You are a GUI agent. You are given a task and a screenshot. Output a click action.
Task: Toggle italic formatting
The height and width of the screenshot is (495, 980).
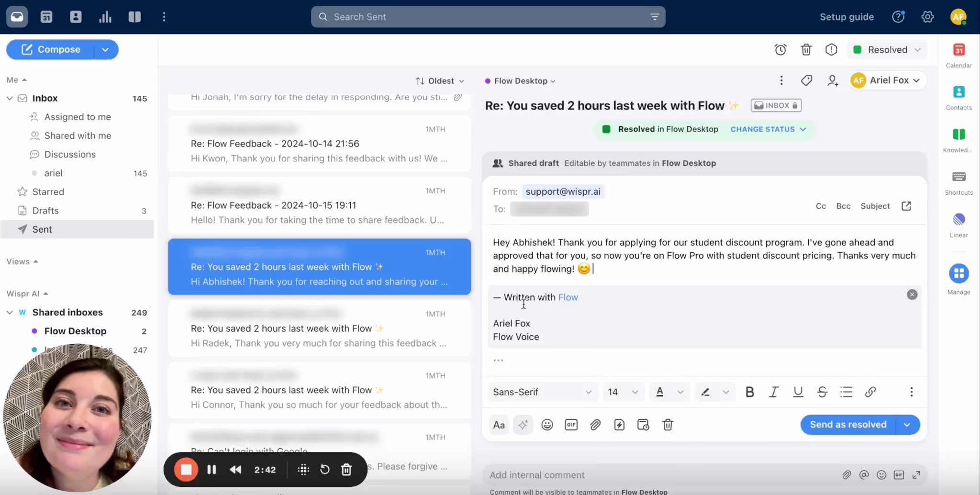pyautogui.click(x=773, y=392)
